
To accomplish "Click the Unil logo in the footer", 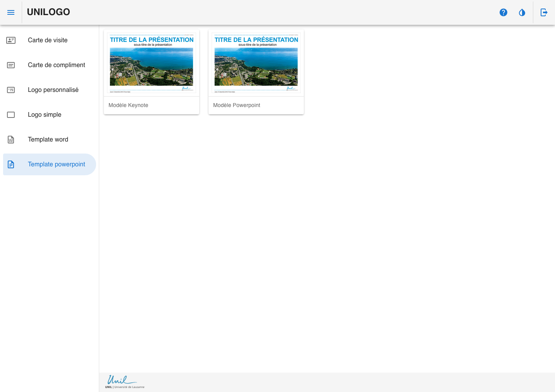I will click(x=124, y=382).
